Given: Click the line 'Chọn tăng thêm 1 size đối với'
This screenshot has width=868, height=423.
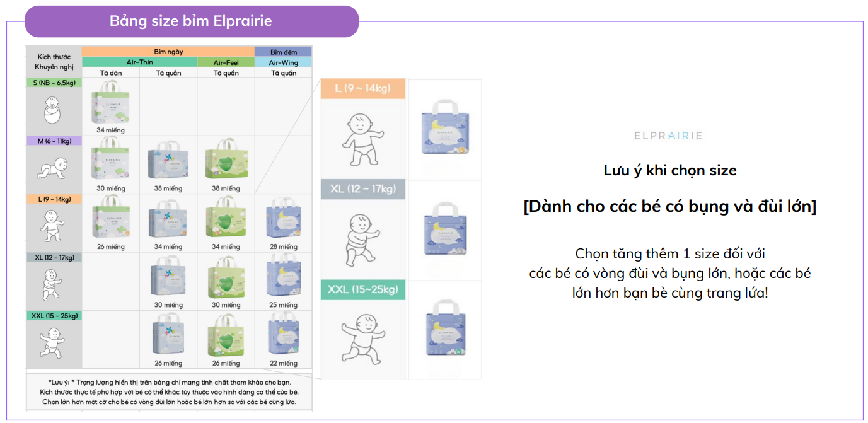Looking at the screenshot, I should tap(669, 254).
